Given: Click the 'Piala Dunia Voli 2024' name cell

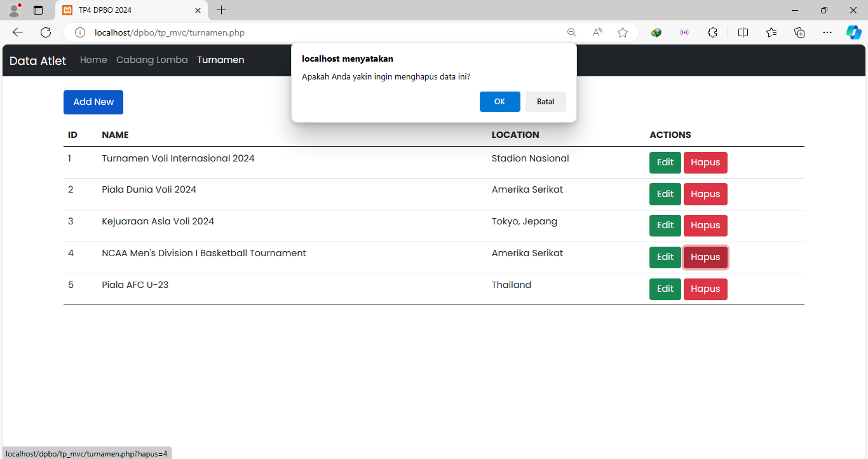Looking at the screenshot, I should pos(149,189).
